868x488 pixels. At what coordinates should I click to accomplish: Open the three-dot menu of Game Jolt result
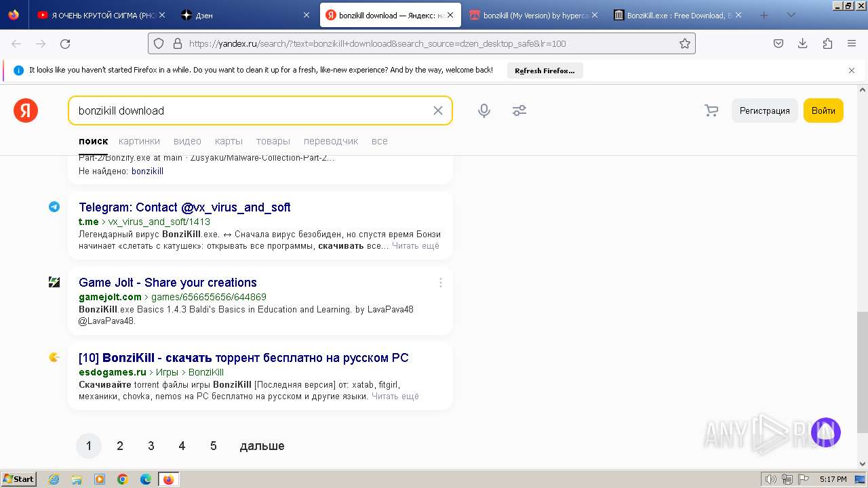(x=441, y=283)
